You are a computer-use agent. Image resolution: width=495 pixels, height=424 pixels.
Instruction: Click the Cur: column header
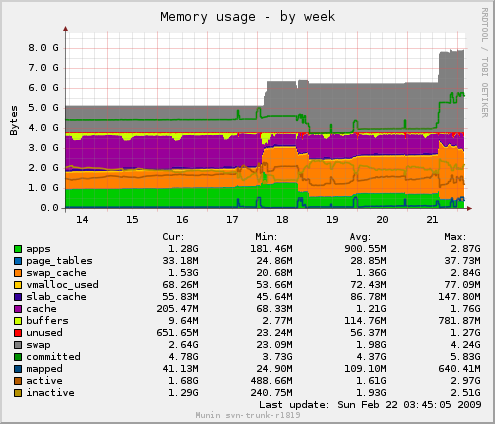coord(173,237)
